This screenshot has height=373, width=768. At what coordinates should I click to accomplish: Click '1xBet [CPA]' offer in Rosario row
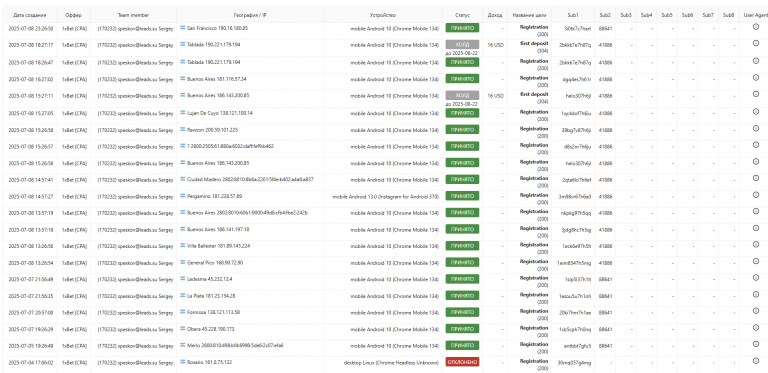pos(74,363)
